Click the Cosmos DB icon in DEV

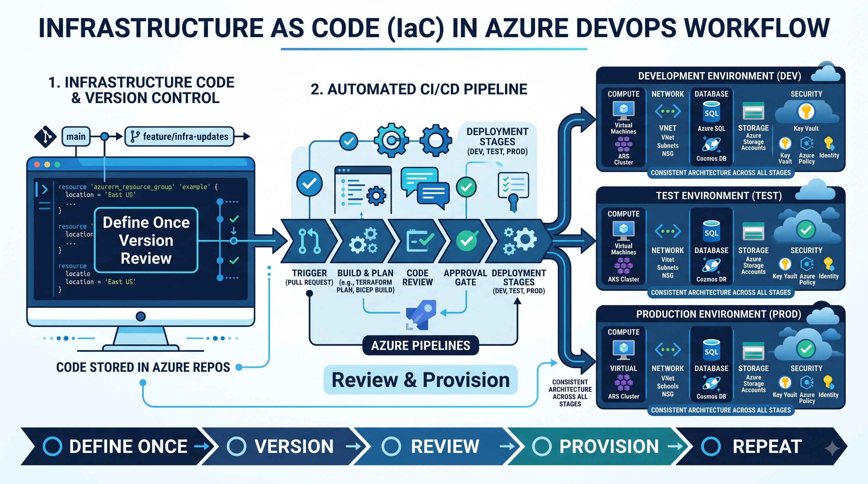coord(711,144)
